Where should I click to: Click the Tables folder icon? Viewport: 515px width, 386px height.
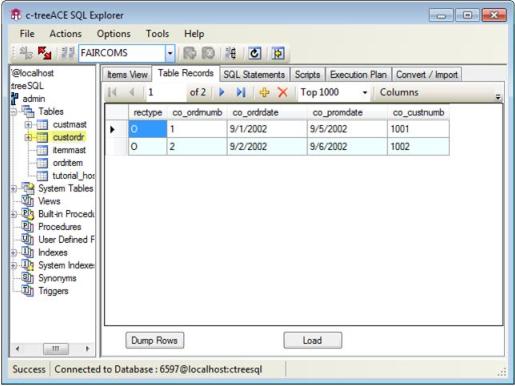click(x=28, y=111)
